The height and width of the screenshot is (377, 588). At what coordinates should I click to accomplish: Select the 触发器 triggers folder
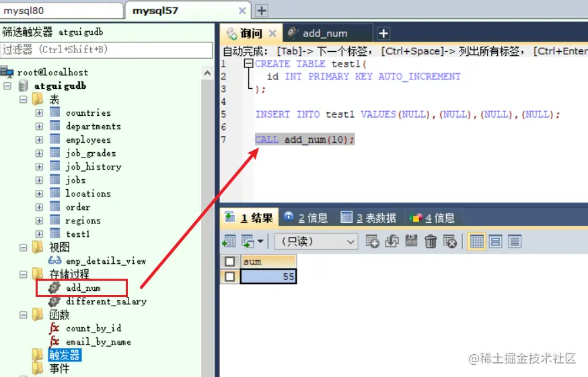pos(65,355)
